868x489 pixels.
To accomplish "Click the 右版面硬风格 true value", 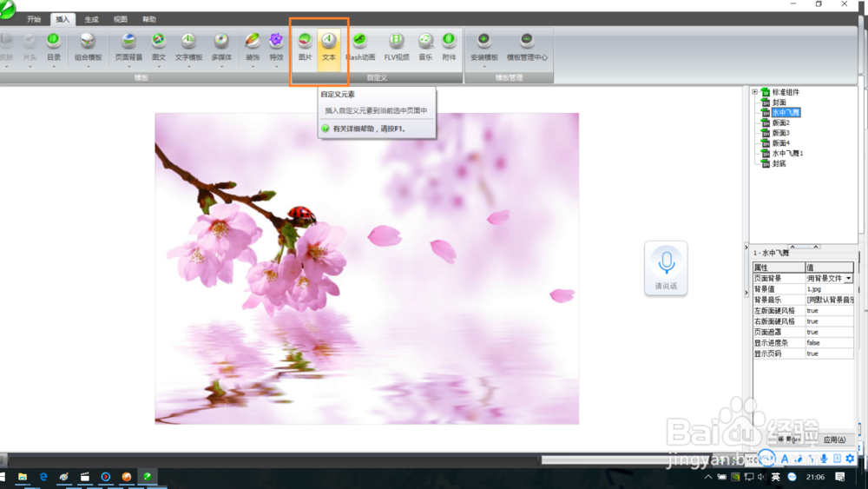I will pyautogui.click(x=829, y=321).
